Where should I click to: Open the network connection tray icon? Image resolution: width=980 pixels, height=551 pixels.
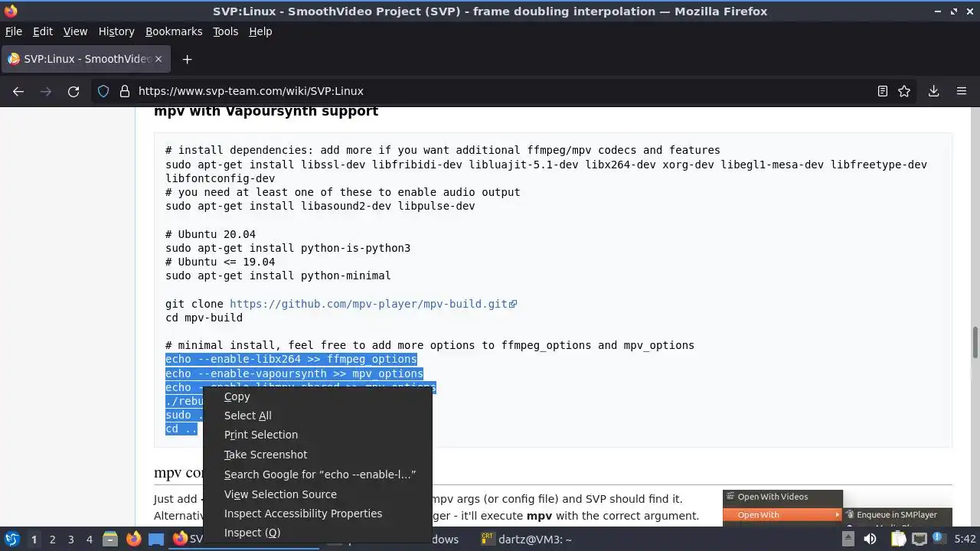920,540
